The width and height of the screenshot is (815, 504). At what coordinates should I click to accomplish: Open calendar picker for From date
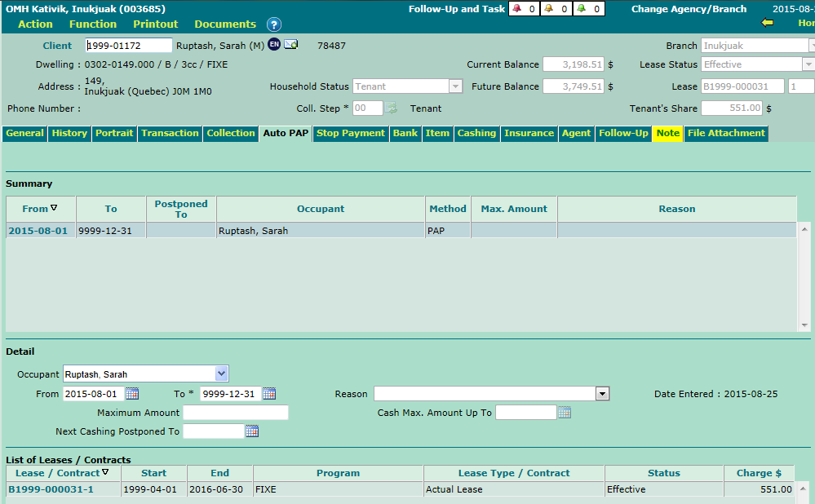[132, 394]
